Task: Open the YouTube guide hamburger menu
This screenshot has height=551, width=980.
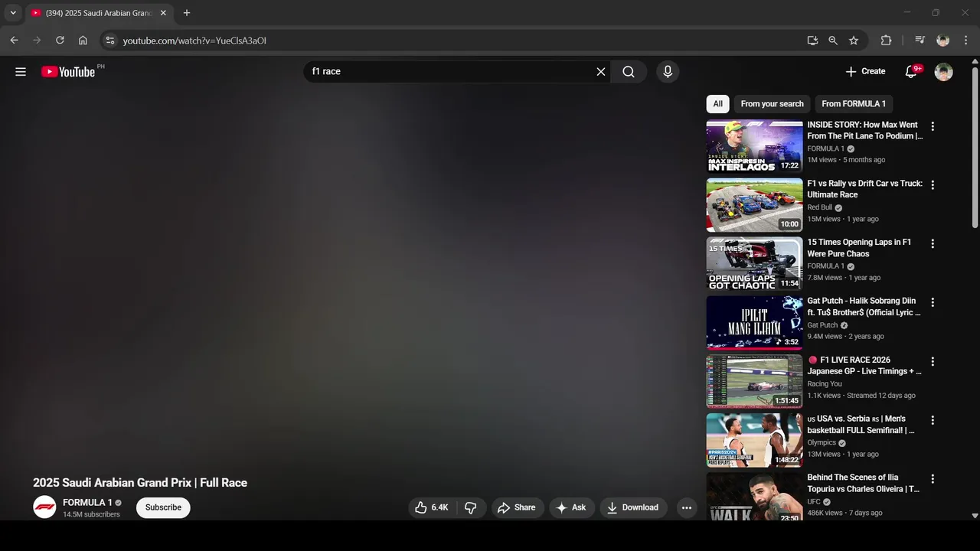Action: (21, 71)
